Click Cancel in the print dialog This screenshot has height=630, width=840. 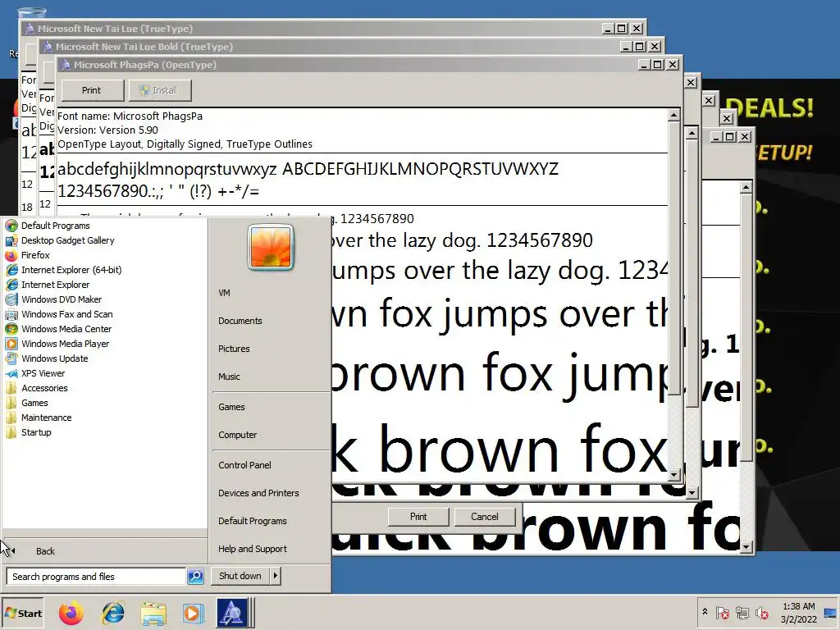(485, 517)
